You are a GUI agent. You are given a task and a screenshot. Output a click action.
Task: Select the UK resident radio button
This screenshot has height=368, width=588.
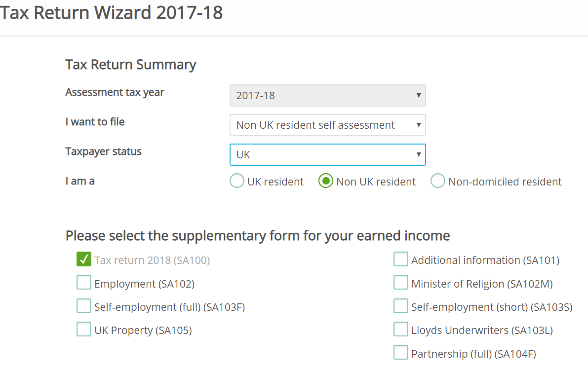point(237,182)
